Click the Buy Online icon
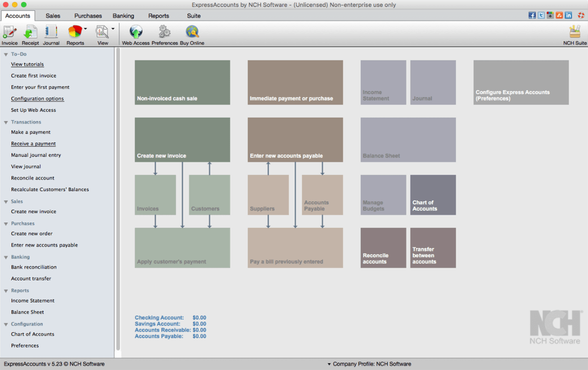 [192, 32]
